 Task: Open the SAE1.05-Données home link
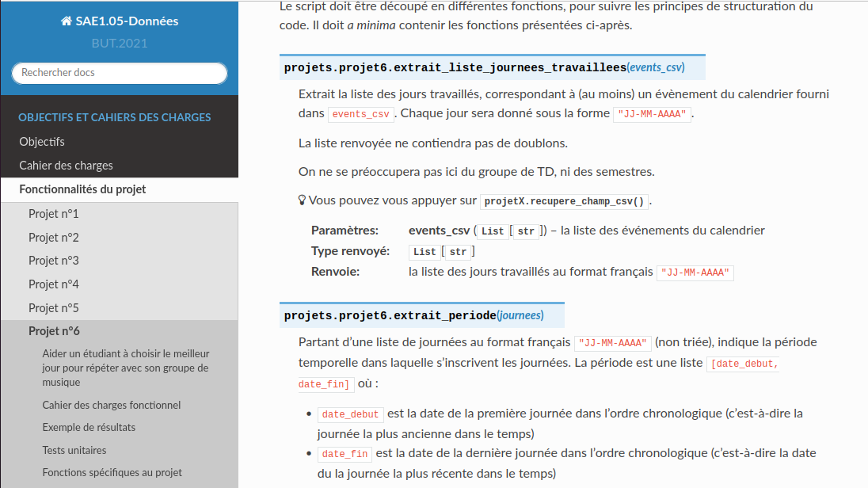point(120,21)
